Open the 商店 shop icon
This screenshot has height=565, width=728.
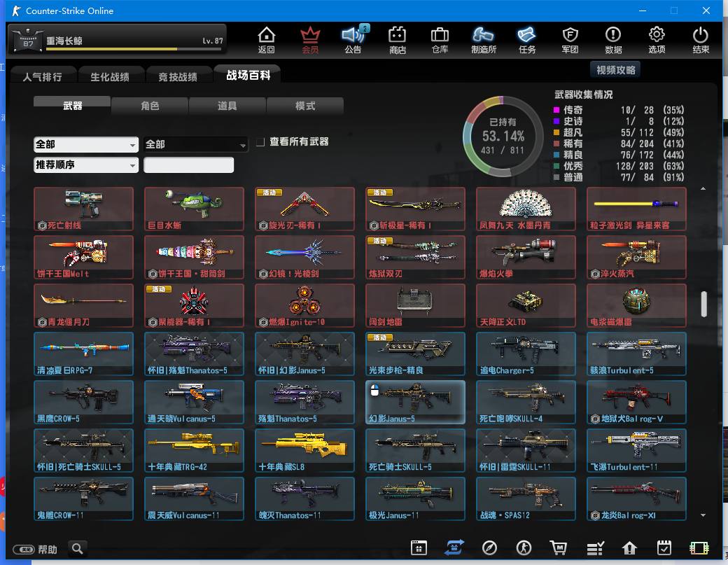click(398, 39)
